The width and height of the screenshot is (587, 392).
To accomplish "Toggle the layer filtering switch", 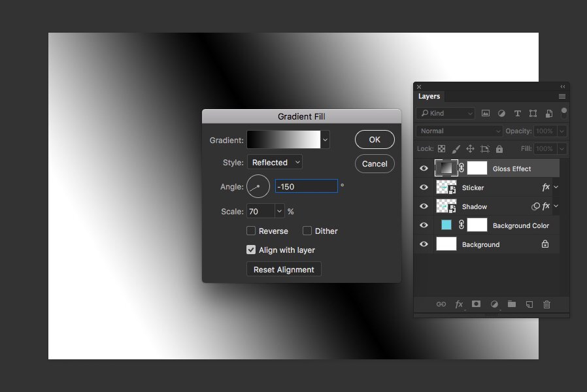I will 563,113.
